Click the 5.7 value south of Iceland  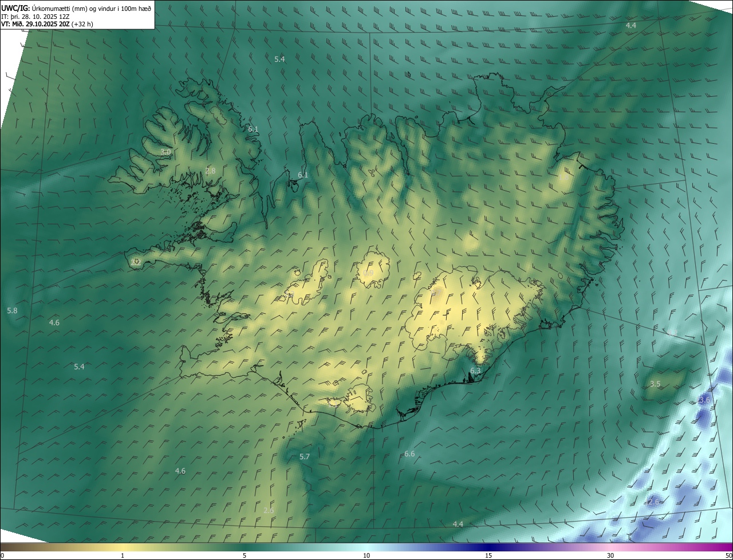(x=305, y=456)
